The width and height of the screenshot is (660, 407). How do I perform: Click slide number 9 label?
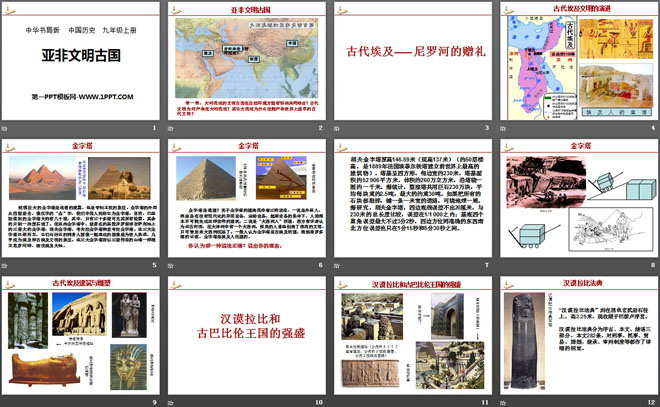[x=154, y=402]
